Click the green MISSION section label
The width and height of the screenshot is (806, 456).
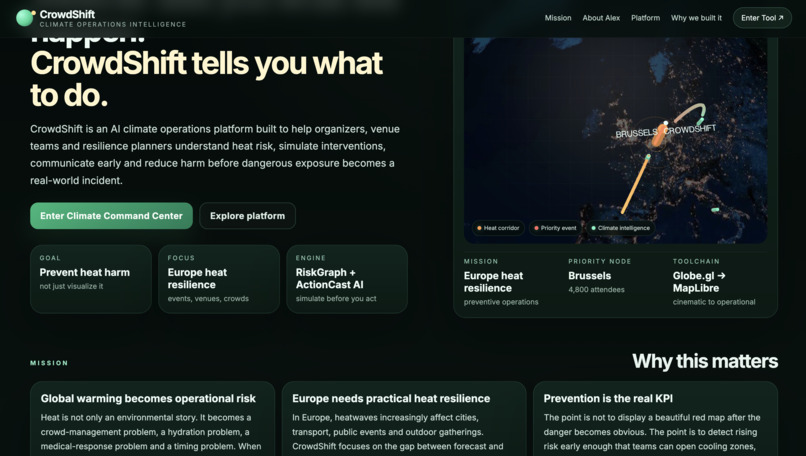(x=49, y=363)
